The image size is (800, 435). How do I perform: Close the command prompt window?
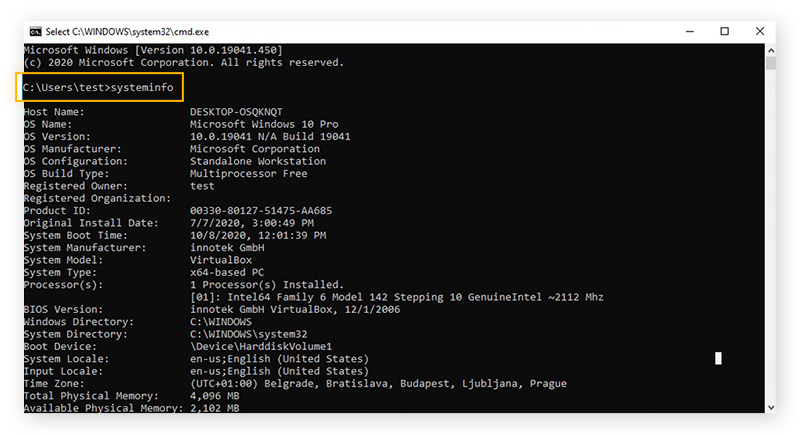[x=762, y=31]
